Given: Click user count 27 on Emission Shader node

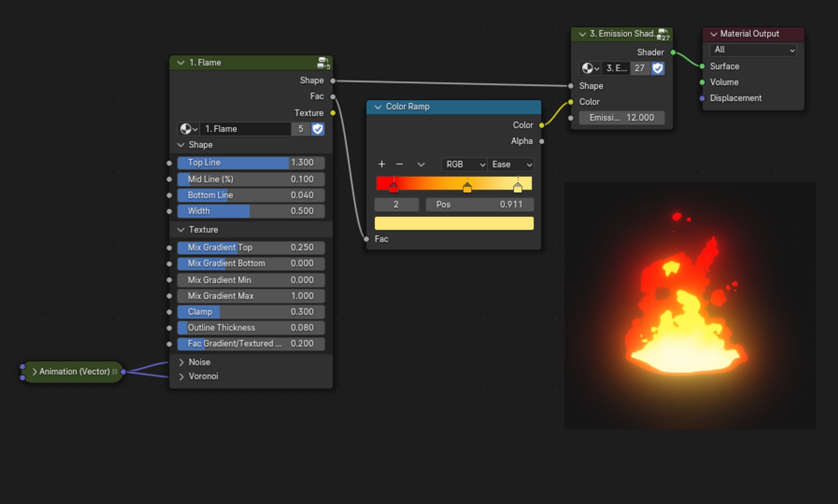Looking at the screenshot, I should [639, 68].
